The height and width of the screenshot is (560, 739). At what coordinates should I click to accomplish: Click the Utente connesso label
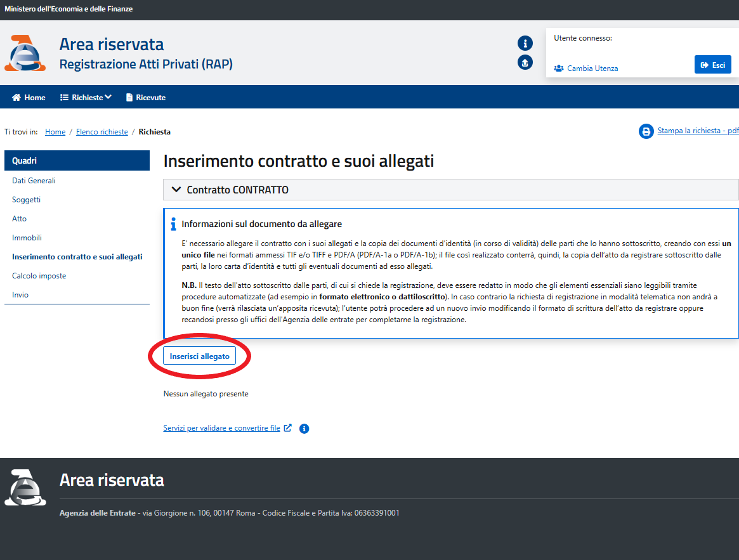coord(582,38)
